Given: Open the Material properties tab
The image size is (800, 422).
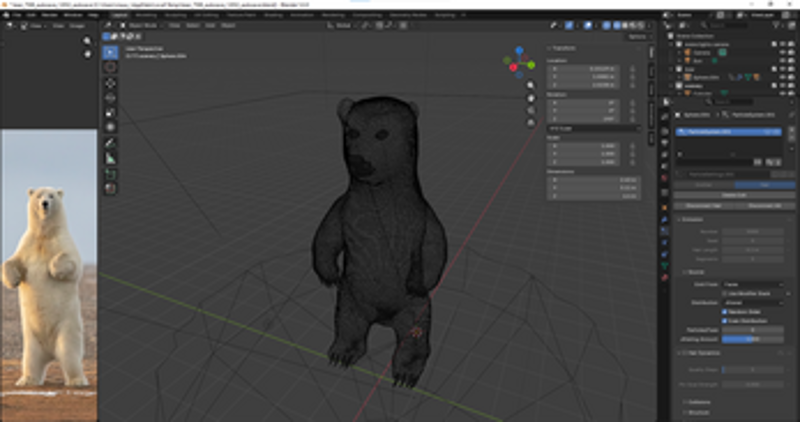Looking at the screenshot, I should [x=665, y=278].
